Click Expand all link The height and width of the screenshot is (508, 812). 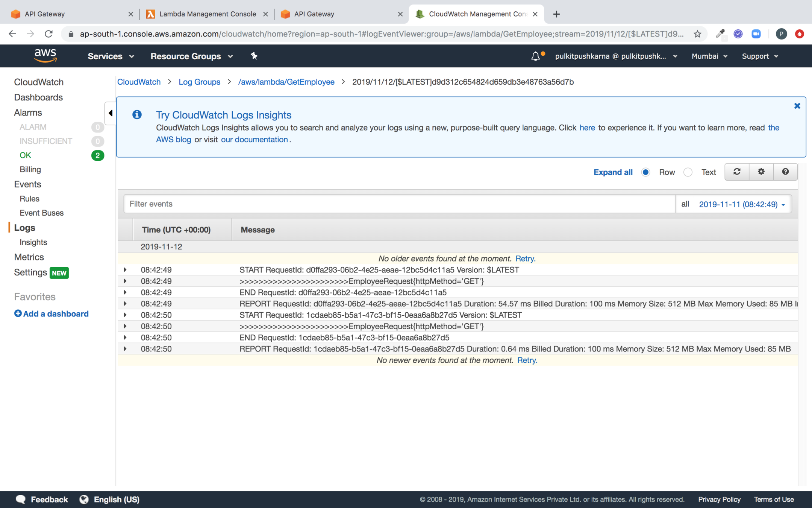tap(613, 172)
